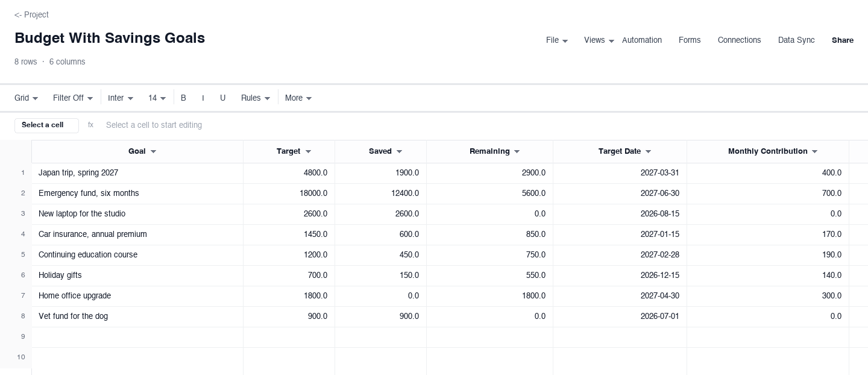Select the 2026-07-01 target date cell

click(x=620, y=317)
